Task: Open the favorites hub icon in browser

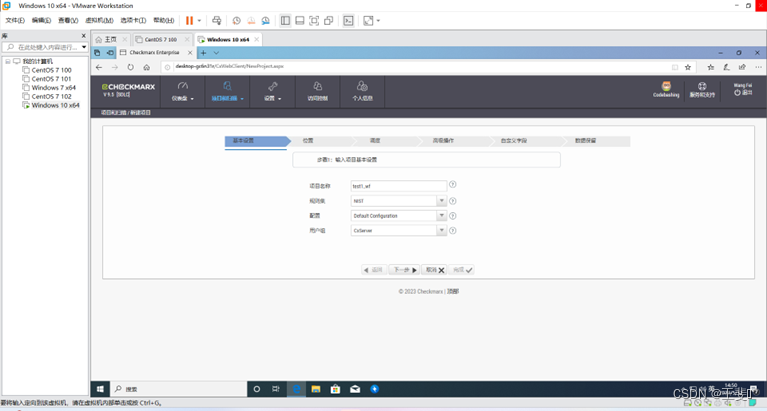Action: coord(710,67)
